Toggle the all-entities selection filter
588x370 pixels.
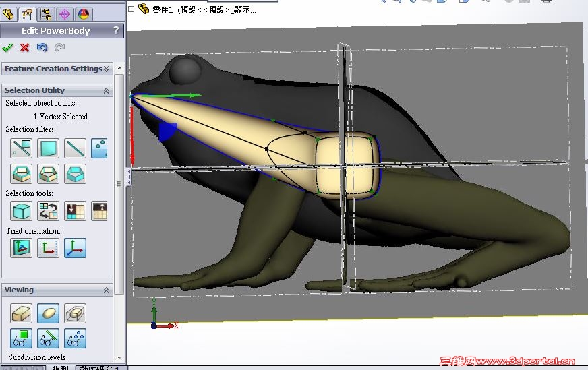pyautogui.click(x=22, y=148)
